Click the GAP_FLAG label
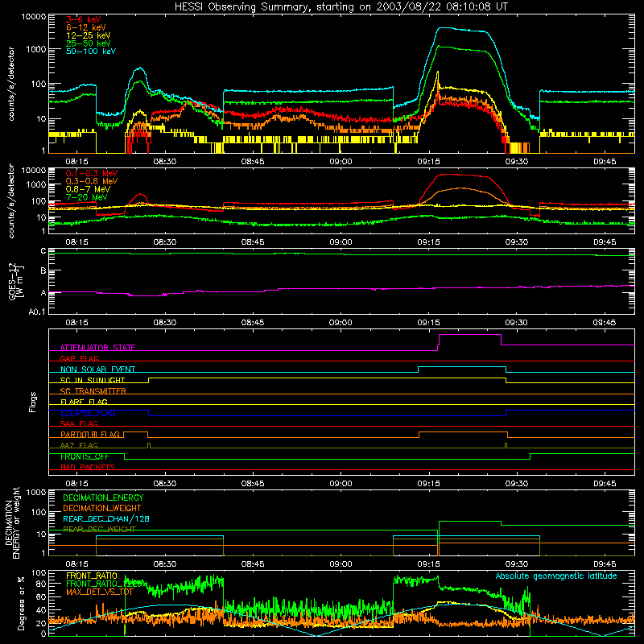 tap(79, 358)
